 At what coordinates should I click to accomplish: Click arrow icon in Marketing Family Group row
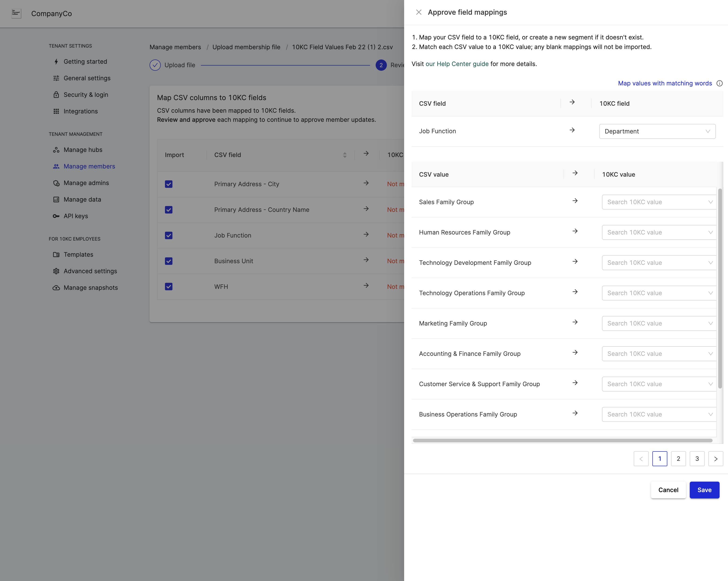click(575, 322)
